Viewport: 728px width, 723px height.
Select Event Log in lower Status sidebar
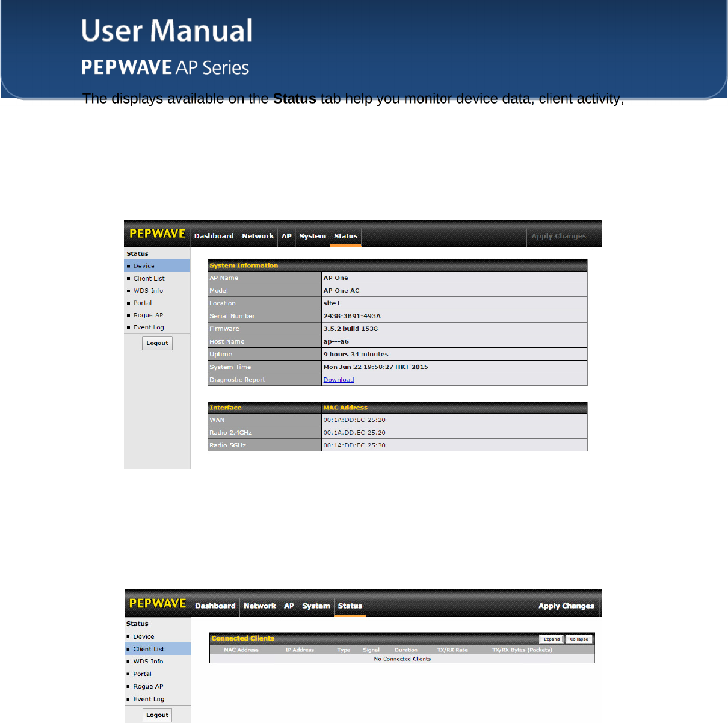pos(158,699)
